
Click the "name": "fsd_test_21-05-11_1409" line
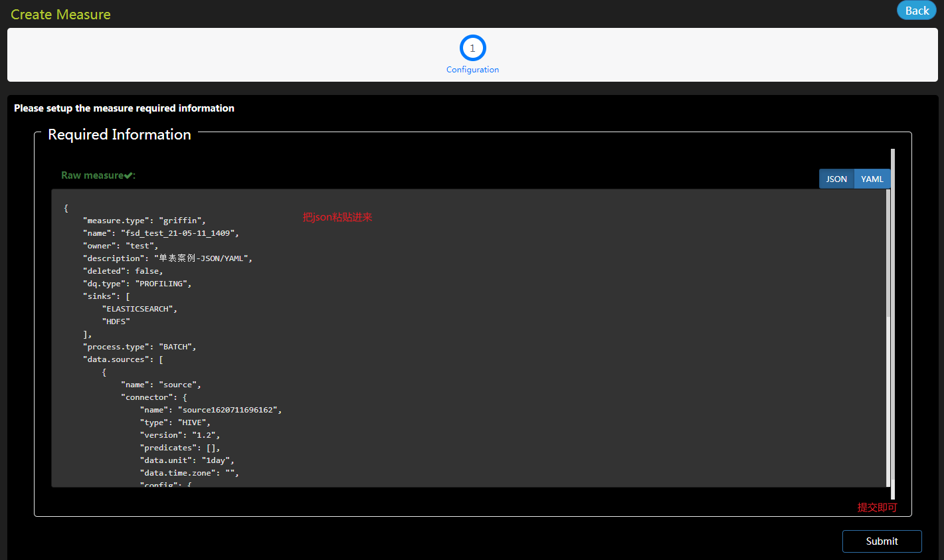pos(161,233)
